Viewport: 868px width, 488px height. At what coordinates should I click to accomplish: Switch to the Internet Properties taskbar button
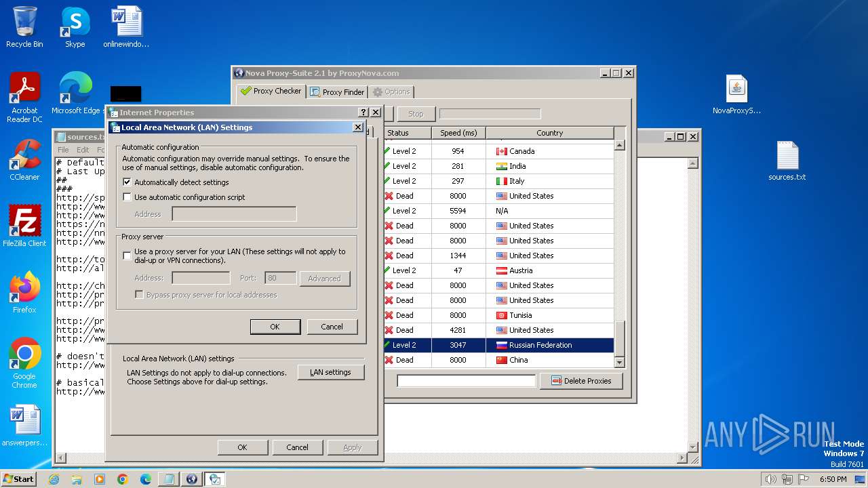[215, 479]
